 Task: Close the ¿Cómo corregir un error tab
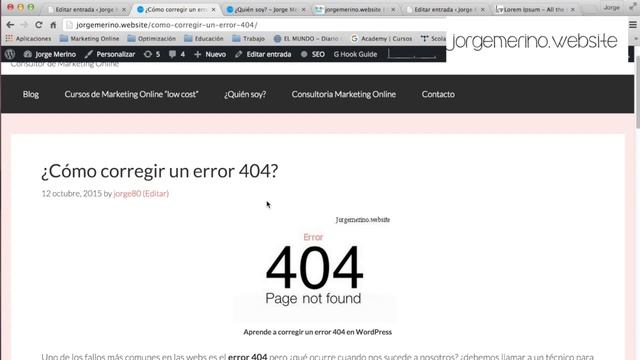(213, 9)
